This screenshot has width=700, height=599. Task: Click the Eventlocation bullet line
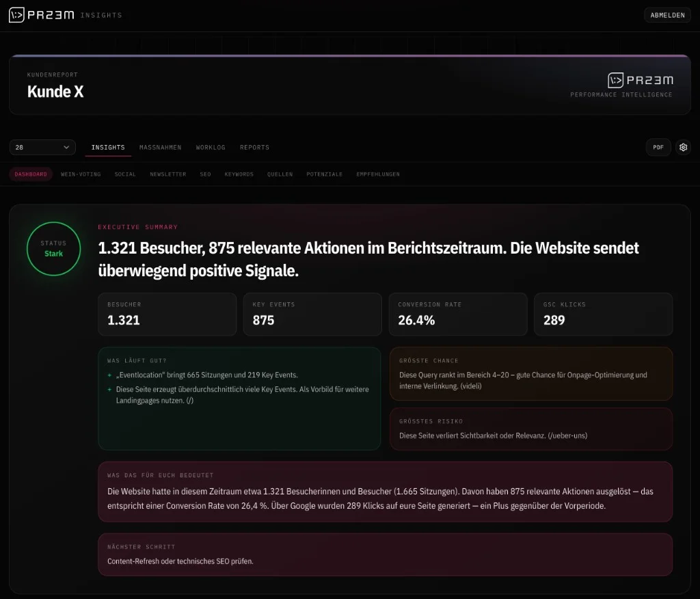206,375
